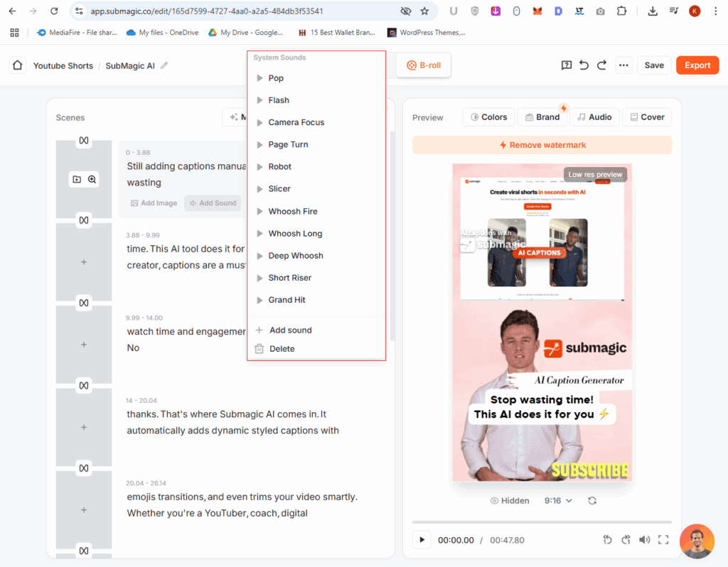This screenshot has width=728, height=567.
Task: Select the Pop system sound
Action: 276,78
